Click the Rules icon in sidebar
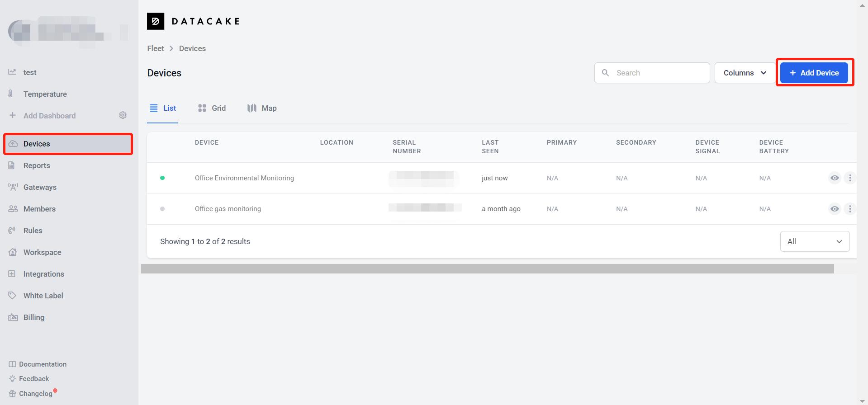868x405 pixels. coord(12,231)
